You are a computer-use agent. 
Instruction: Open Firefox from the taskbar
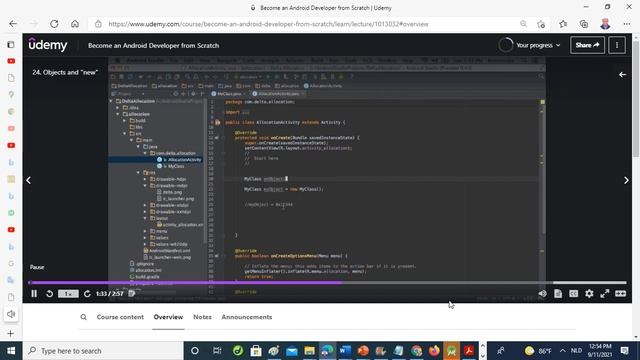coord(434,351)
